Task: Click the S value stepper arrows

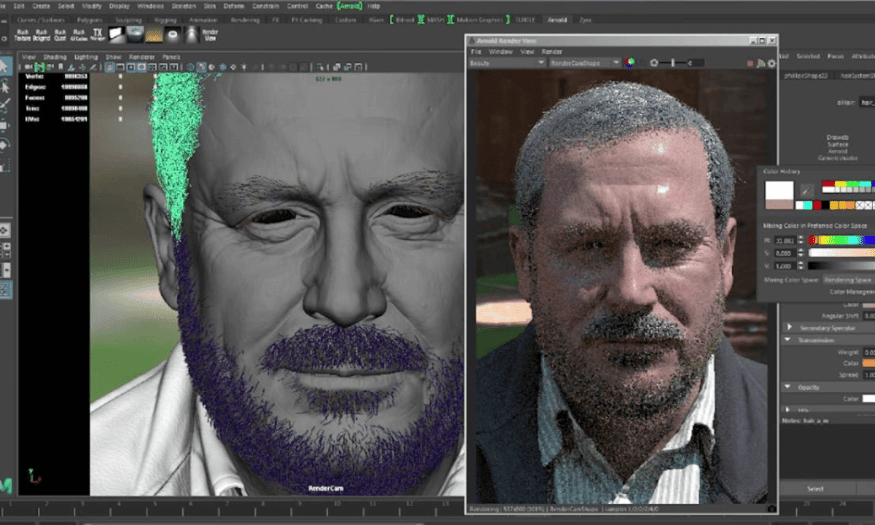Action: (801, 253)
